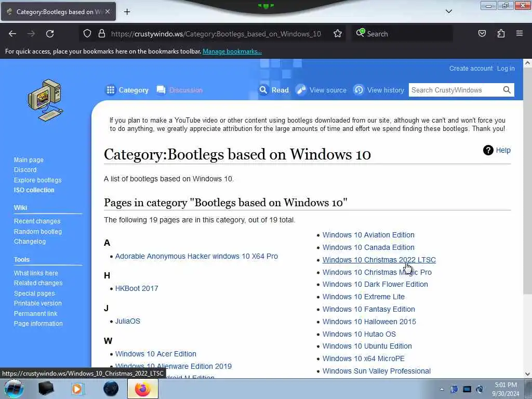This screenshot has width=532, height=399.
Task: Open the Firefox hamburger menu
Action: coord(519,33)
